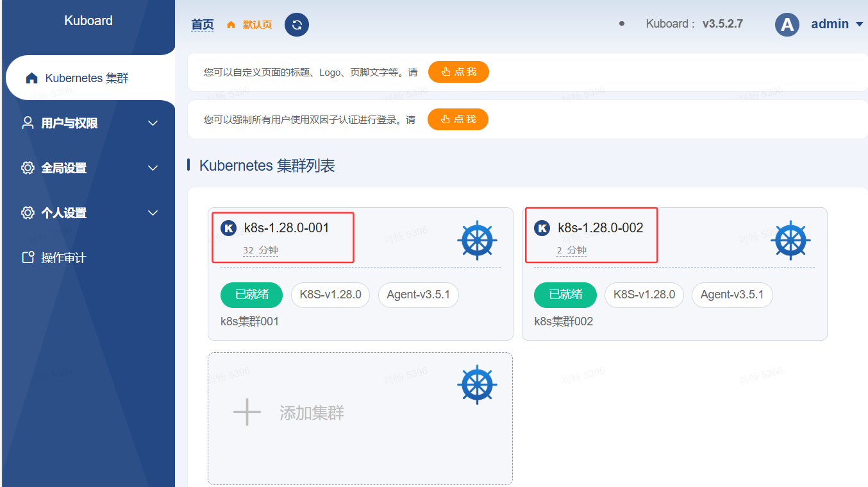Open the Kubernetes 集群 sidebar item
868x487 pixels.
tap(90, 78)
